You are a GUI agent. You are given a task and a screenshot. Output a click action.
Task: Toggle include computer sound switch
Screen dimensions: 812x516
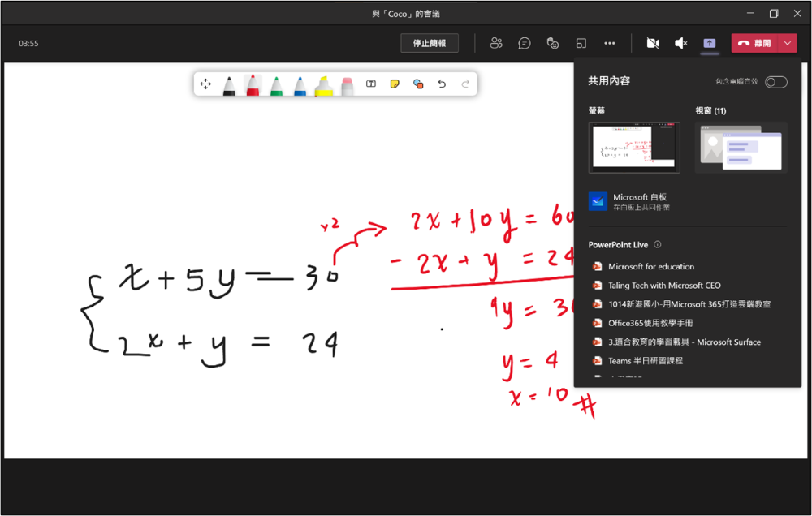[x=775, y=82]
